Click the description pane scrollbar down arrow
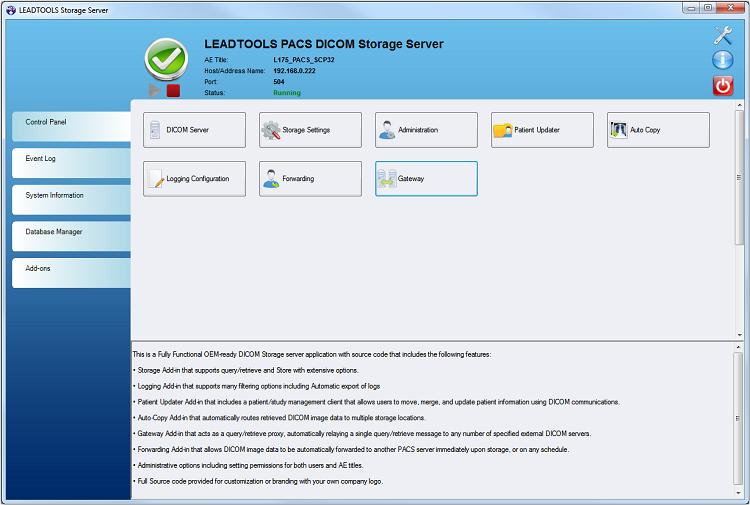 (738, 493)
